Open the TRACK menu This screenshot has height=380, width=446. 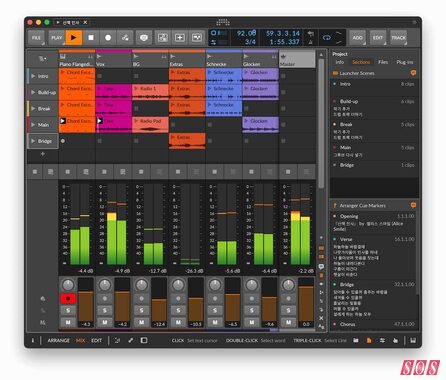pyautogui.click(x=398, y=38)
